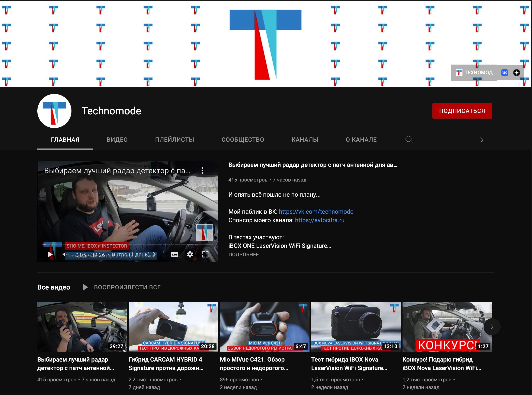Image resolution: width=532 pixels, height=395 pixels.
Task: Enter fullscreen on the featured player
Action: [x=205, y=254]
